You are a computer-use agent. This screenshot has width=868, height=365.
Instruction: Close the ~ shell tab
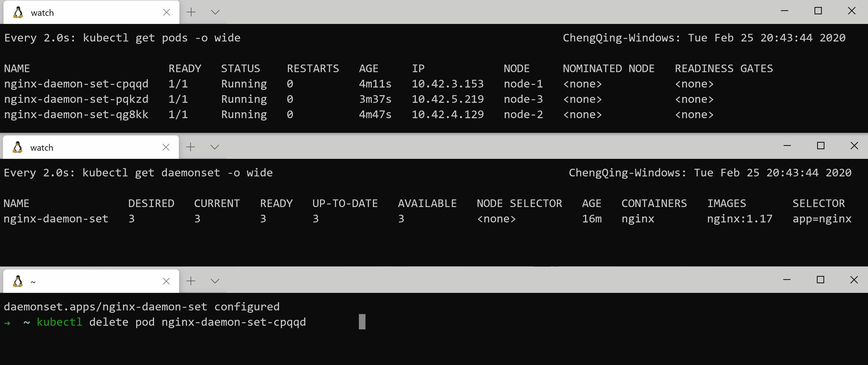166,281
